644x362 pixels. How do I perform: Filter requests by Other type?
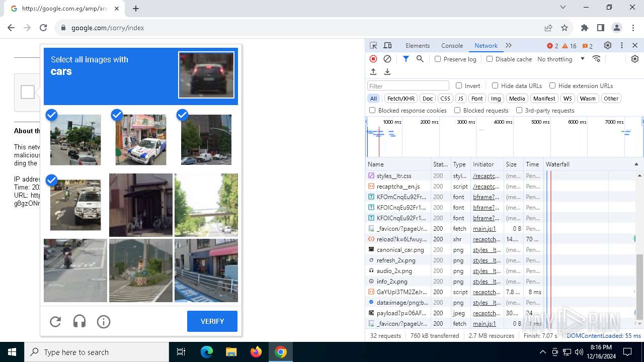point(611,99)
